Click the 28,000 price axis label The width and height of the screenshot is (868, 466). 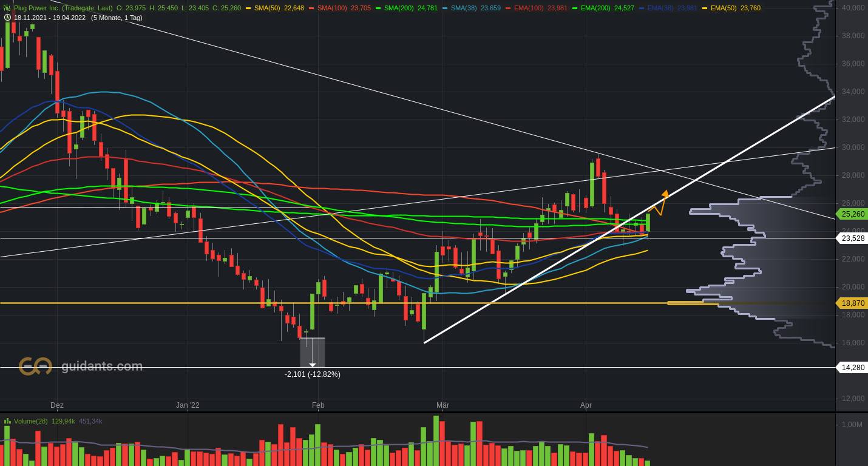[x=853, y=175]
